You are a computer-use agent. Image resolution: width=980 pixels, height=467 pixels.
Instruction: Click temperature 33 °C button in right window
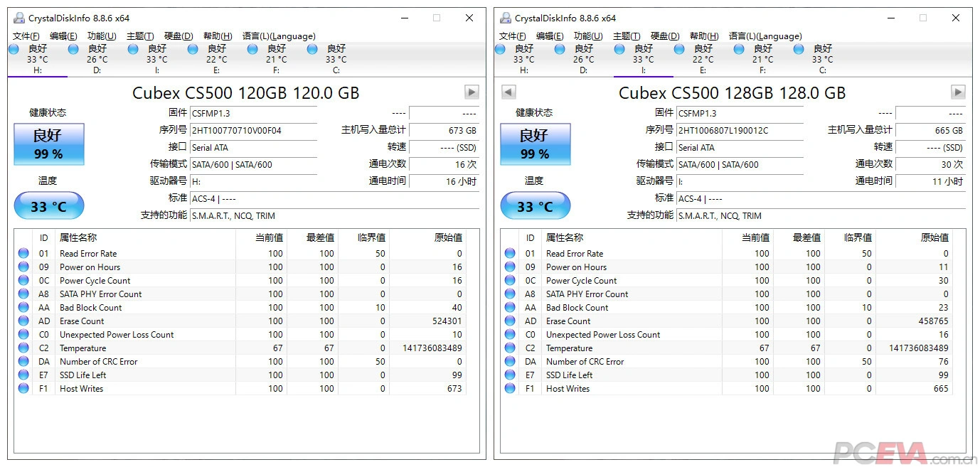(x=535, y=206)
